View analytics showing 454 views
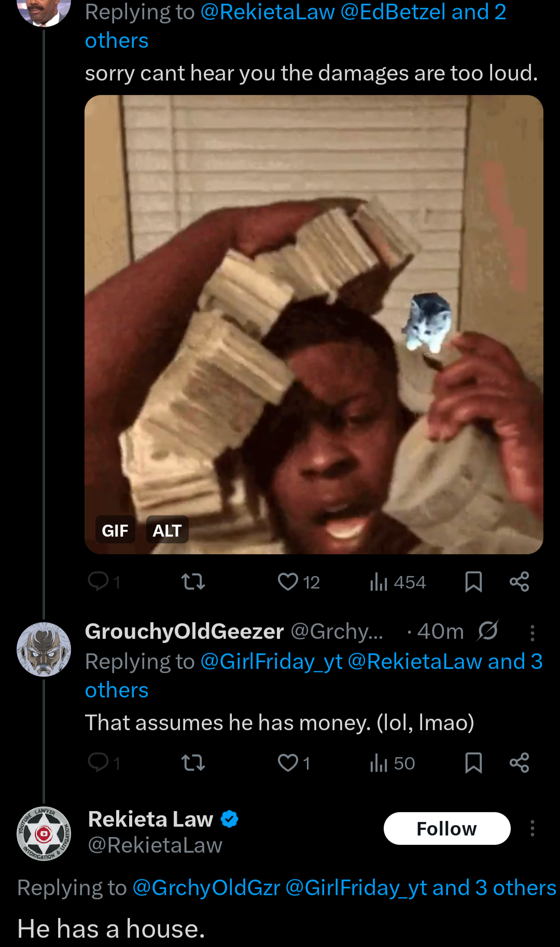 point(398,582)
